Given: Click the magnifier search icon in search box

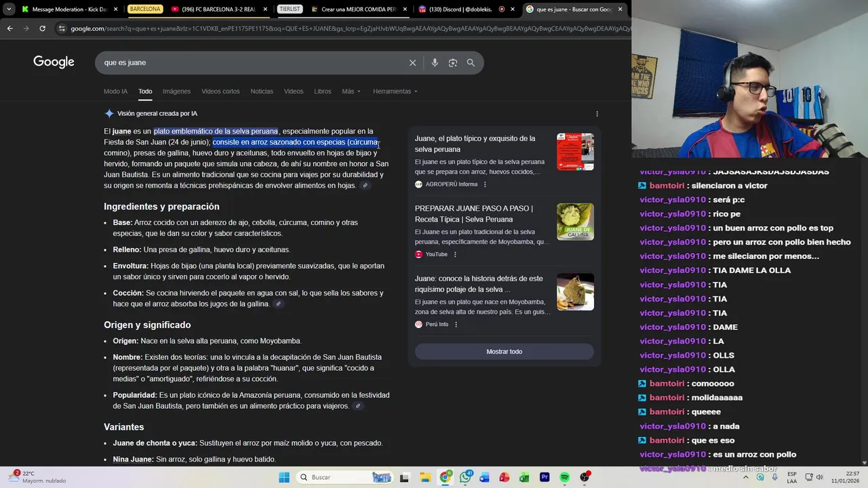Looking at the screenshot, I should pos(471,62).
